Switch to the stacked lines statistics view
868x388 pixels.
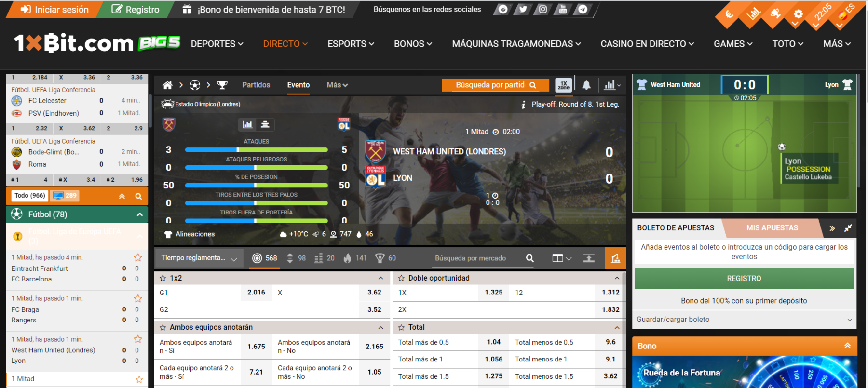click(265, 124)
